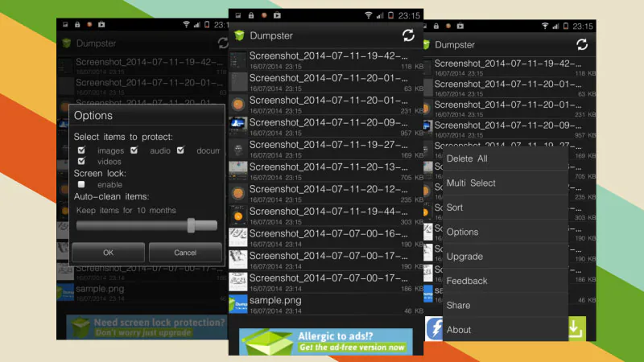
Task: Tap the 'Allergic to ads!?' banner on the middle screen
Action: pyautogui.click(x=326, y=341)
